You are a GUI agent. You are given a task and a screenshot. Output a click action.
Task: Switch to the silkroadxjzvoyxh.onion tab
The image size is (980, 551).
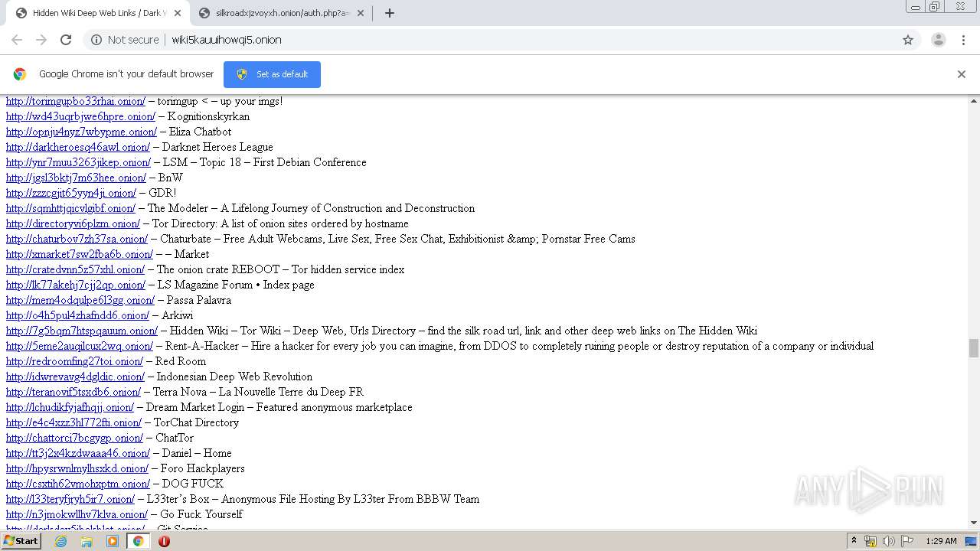(x=282, y=13)
